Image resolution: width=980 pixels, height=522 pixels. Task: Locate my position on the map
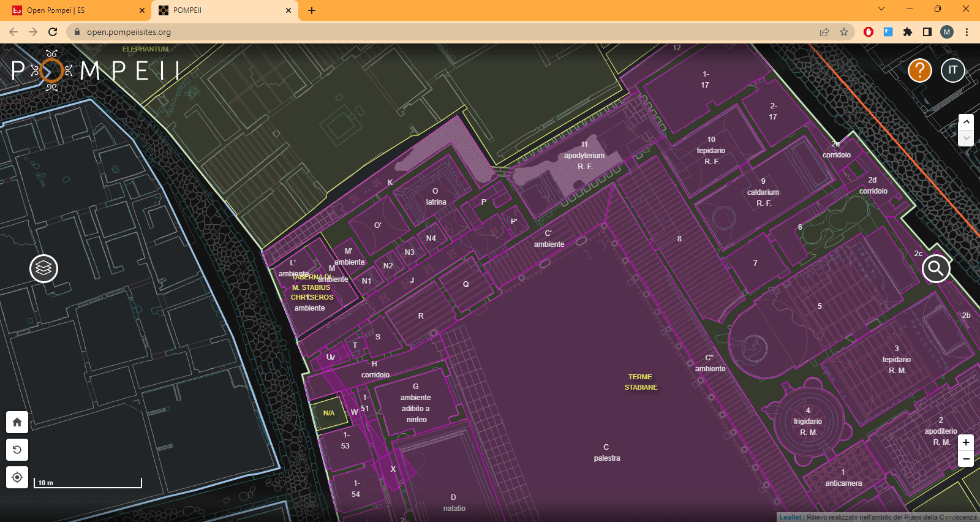17,477
